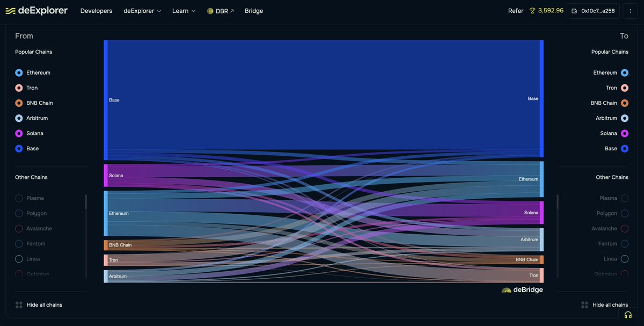644x326 pixels.
Task: Enable Polygon in From other chains
Action: [x=19, y=213]
